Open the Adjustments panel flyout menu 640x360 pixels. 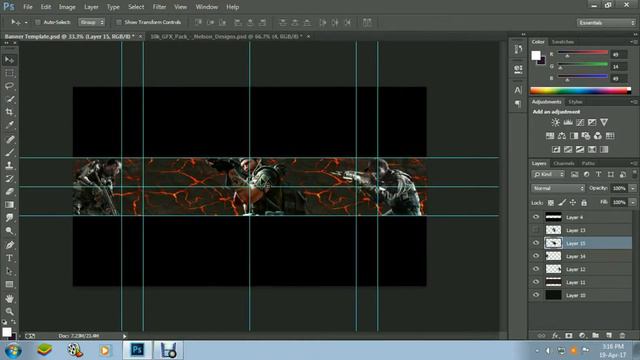[x=633, y=102]
